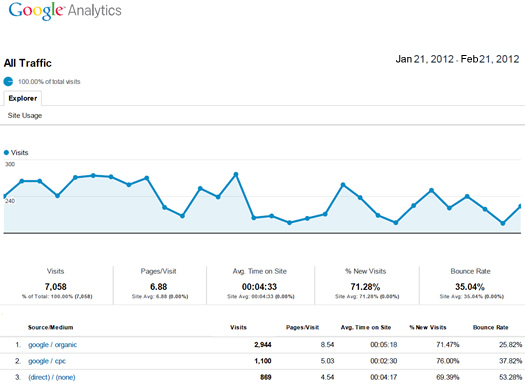Open the google / organic source link
The height and width of the screenshot is (385, 525).
pyautogui.click(x=53, y=345)
